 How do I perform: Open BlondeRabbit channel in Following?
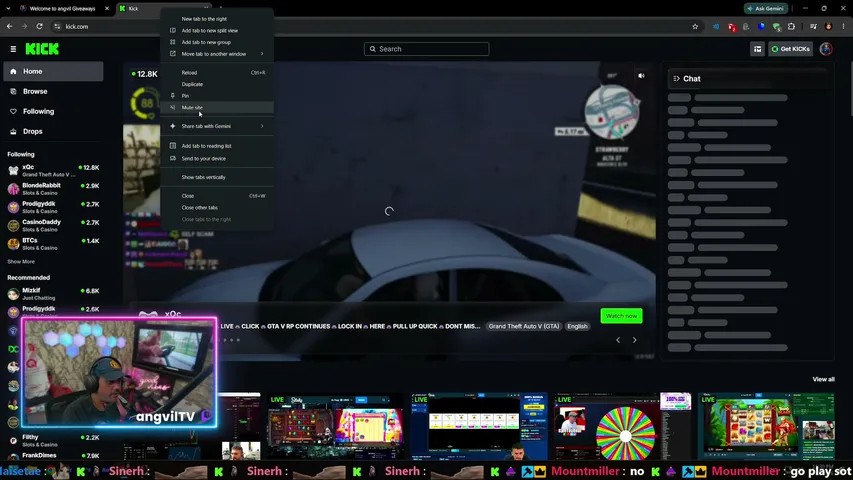coord(53,189)
